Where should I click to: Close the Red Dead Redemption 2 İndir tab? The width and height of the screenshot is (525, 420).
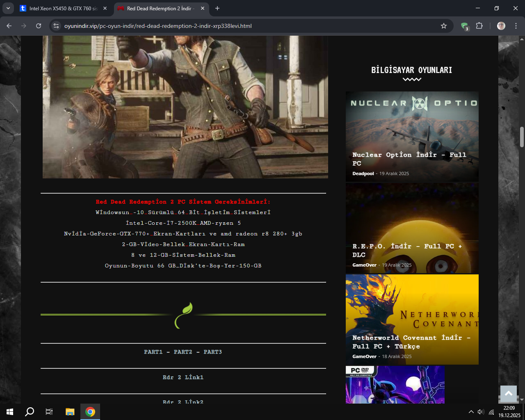pos(202,8)
